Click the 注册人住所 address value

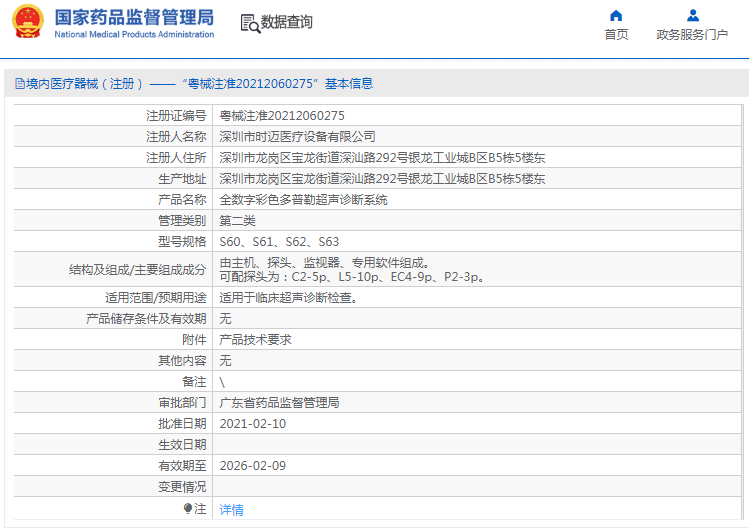382,158
